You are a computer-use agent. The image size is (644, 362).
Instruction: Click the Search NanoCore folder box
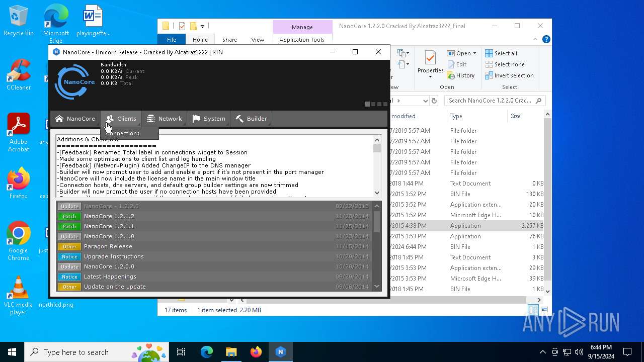coord(495,101)
